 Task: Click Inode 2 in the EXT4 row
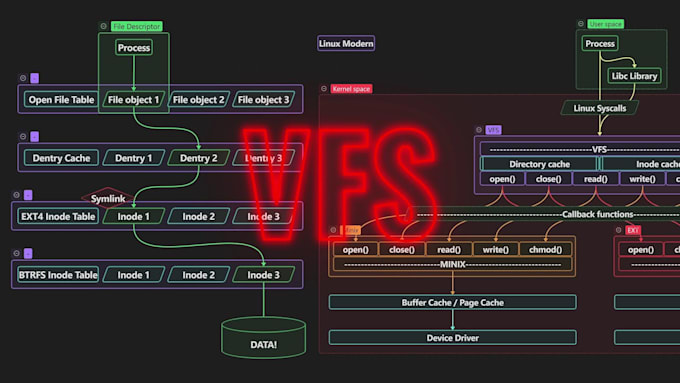click(199, 216)
